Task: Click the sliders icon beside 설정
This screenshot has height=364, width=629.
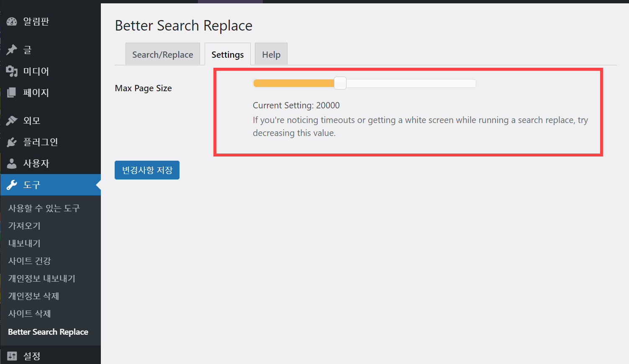Action: pos(12,356)
